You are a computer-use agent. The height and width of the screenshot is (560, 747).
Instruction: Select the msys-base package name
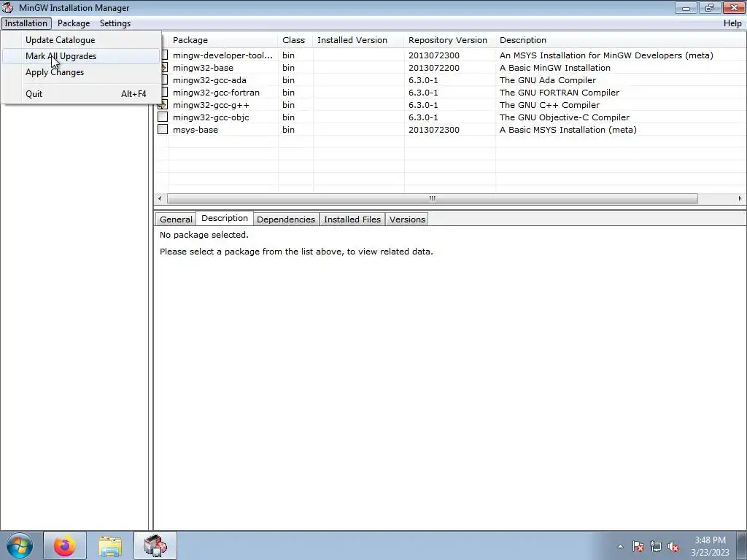[x=196, y=130]
